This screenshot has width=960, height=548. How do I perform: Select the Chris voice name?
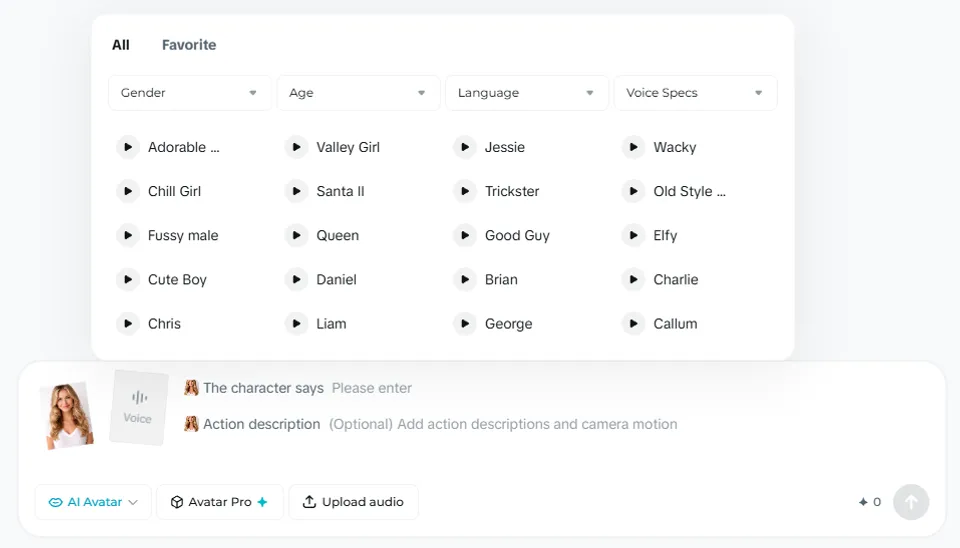[164, 323]
